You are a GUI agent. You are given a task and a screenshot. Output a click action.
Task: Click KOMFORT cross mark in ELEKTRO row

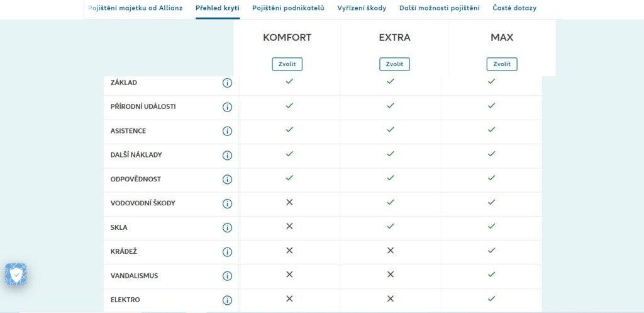point(289,299)
